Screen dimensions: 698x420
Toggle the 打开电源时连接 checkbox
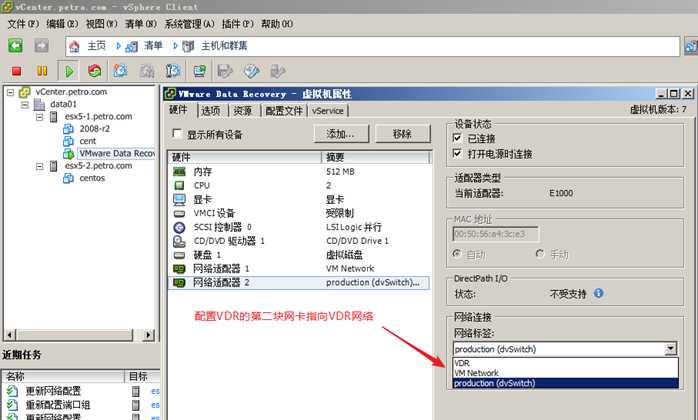pyautogui.click(x=457, y=153)
